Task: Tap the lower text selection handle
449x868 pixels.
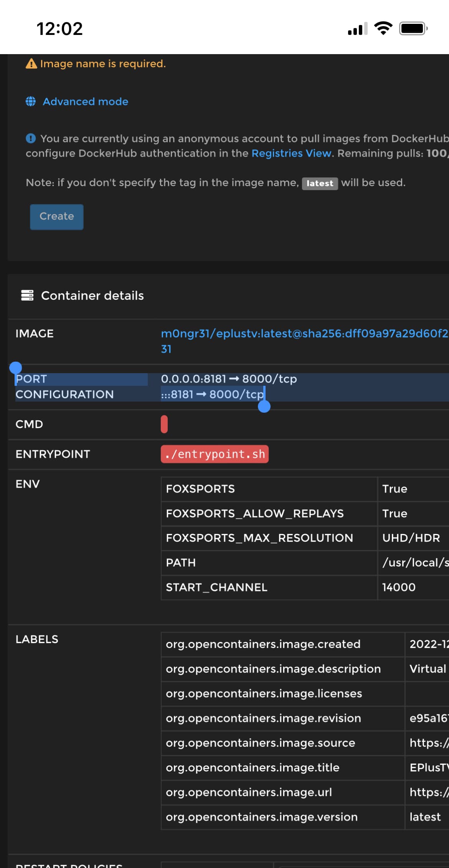Action: pyautogui.click(x=264, y=406)
